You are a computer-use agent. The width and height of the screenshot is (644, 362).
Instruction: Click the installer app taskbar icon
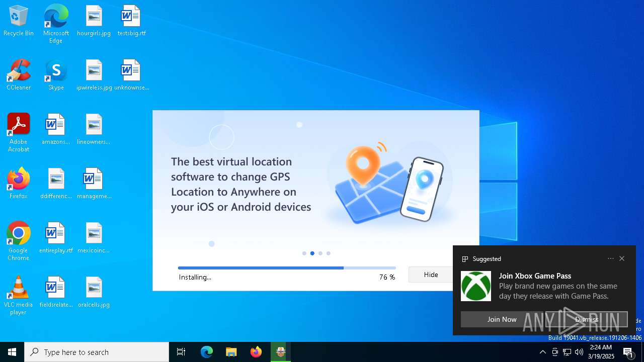tap(281, 352)
